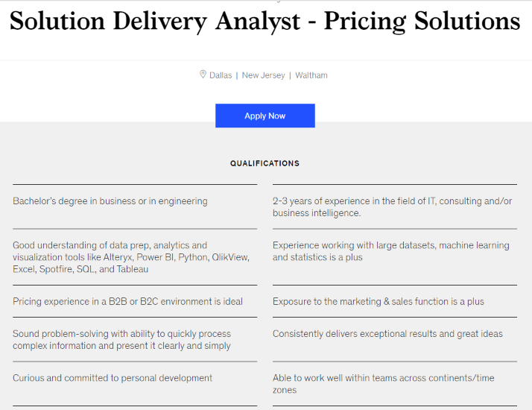Click the curious and committed to development item

point(113,378)
